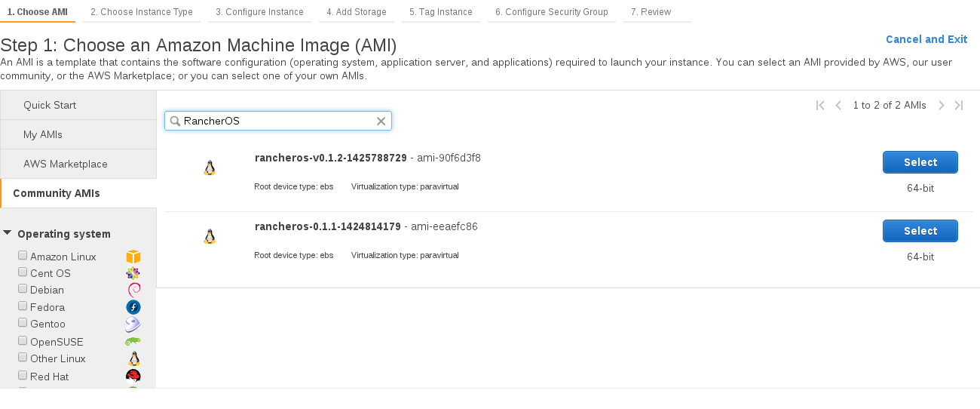Jump to last page of AMIs

point(959,106)
